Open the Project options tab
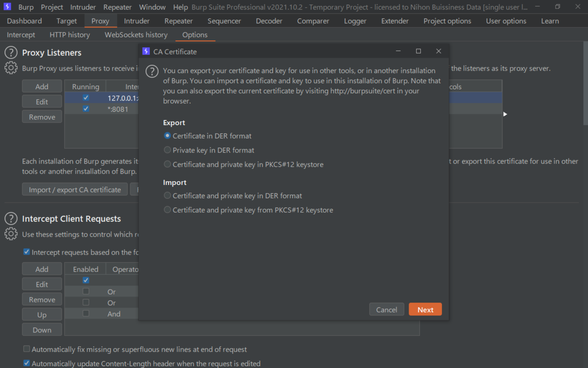Viewport: 588px width, 368px height. click(447, 21)
